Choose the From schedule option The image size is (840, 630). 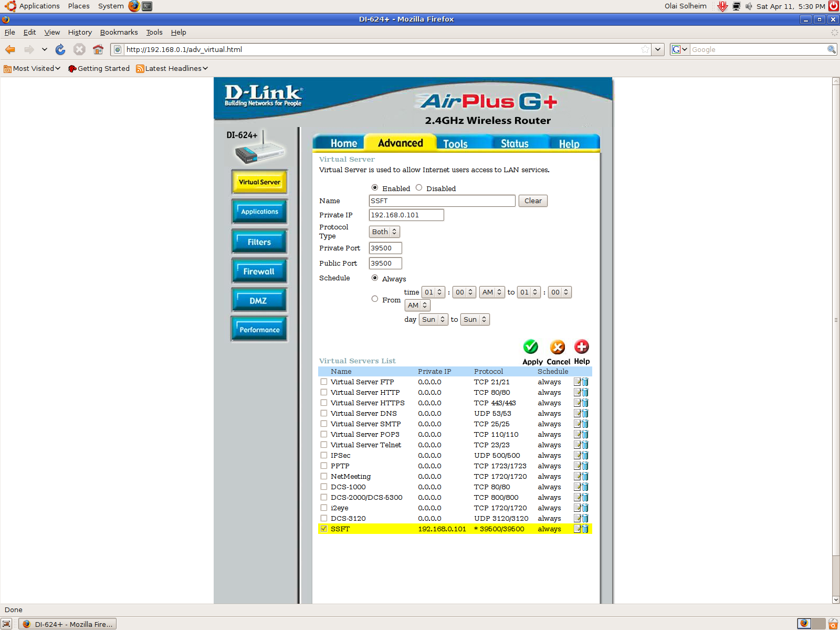tap(375, 299)
